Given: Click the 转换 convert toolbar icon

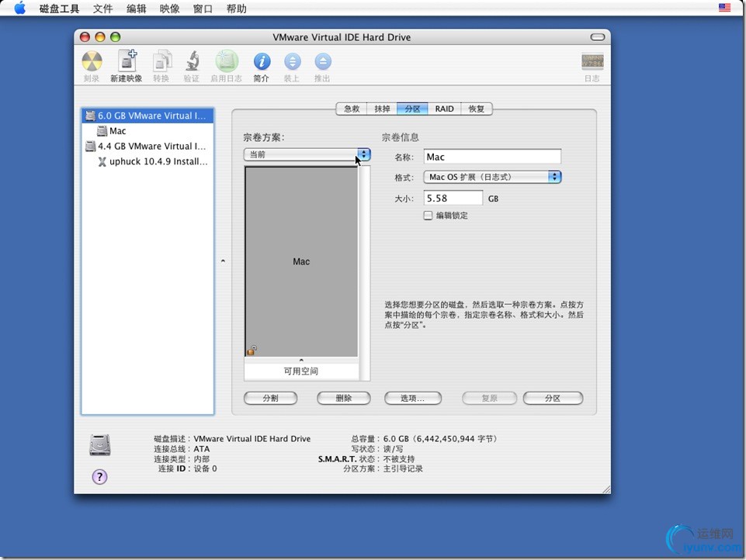Looking at the screenshot, I should pos(161,62).
